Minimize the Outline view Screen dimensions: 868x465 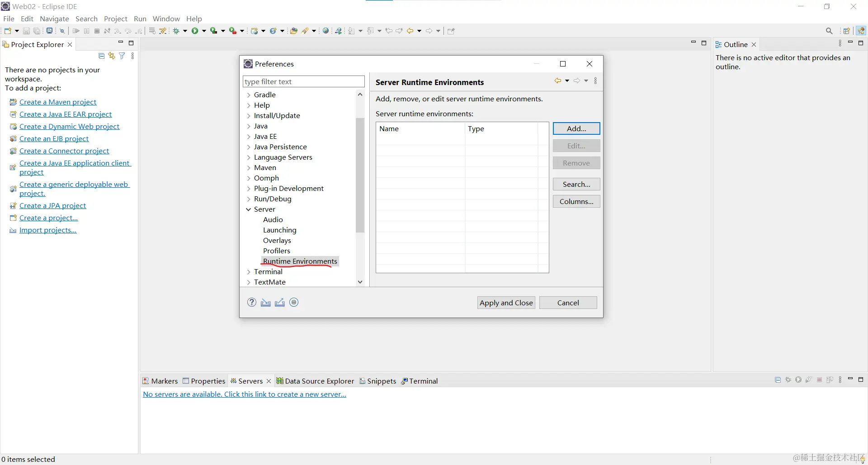[850, 43]
